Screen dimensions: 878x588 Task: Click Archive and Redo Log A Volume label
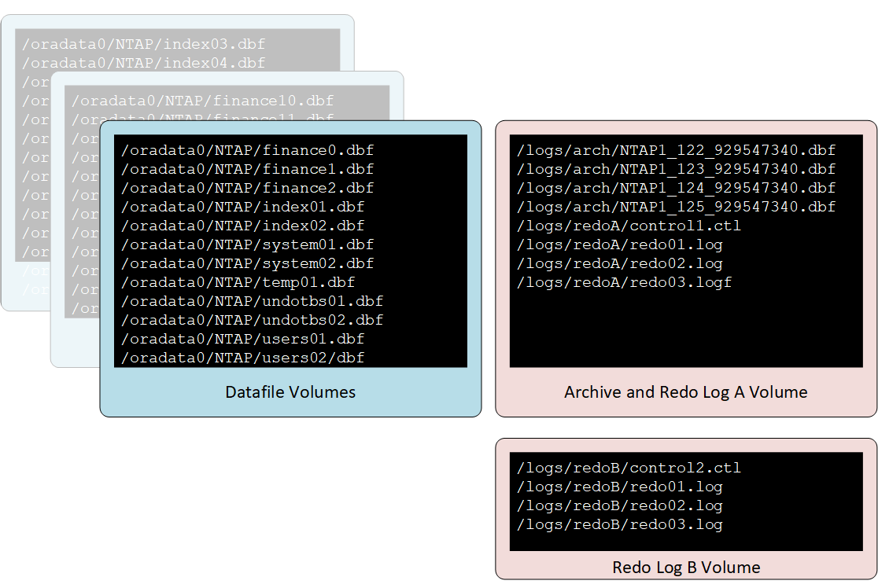coord(686,392)
